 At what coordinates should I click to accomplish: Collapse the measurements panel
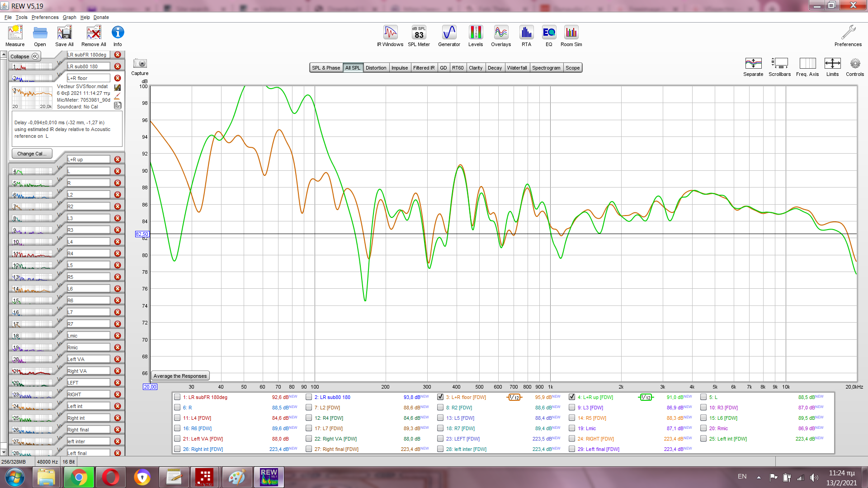(25, 56)
